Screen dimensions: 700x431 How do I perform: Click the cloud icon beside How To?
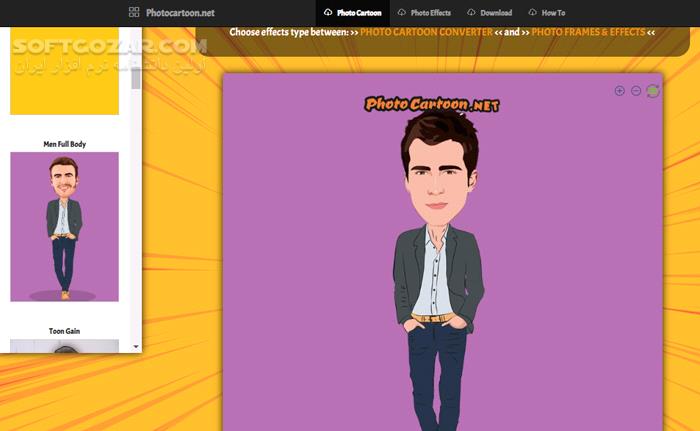[533, 13]
